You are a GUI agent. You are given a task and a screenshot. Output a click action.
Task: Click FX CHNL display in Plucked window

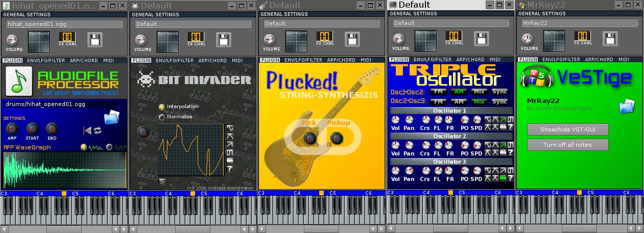(x=324, y=37)
